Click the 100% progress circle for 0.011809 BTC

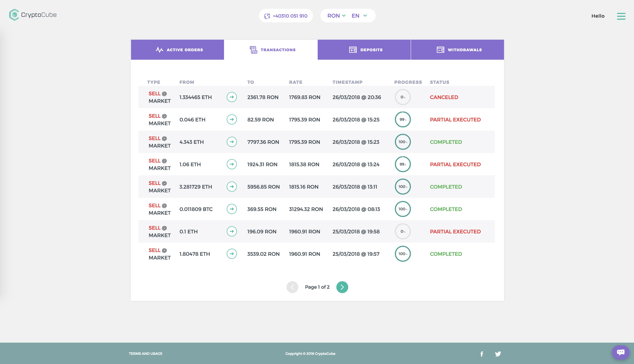(403, 209)
